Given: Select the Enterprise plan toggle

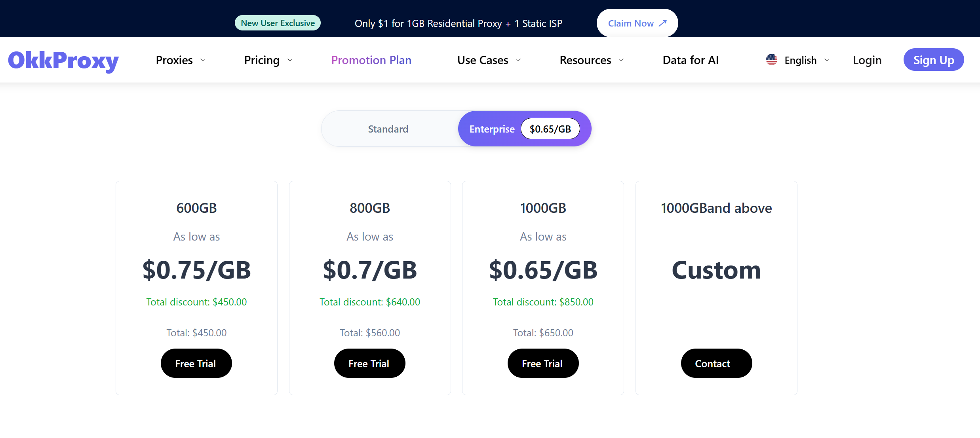Looking at the screenshot, I should coord(492,129).
